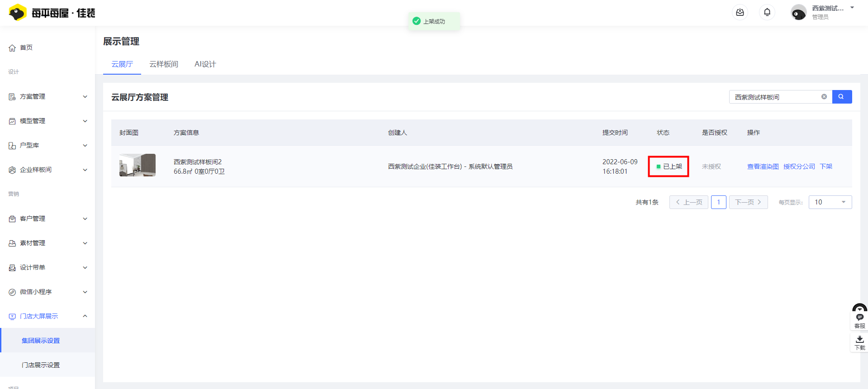Screen dimensions: 868x389
Task: Click page number 1 button
Action: click(719, 202)
